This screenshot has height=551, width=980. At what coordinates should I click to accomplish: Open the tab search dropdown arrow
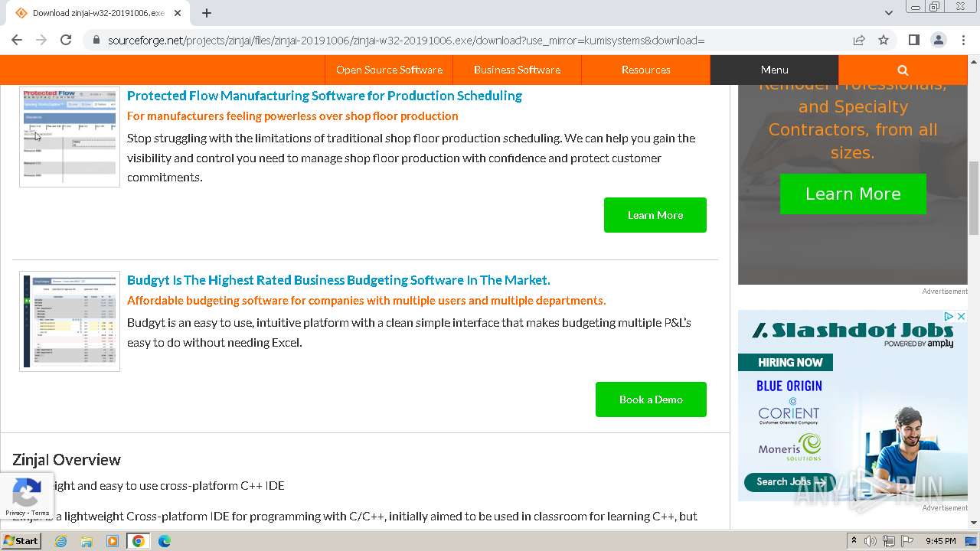[x=888, y=13]
